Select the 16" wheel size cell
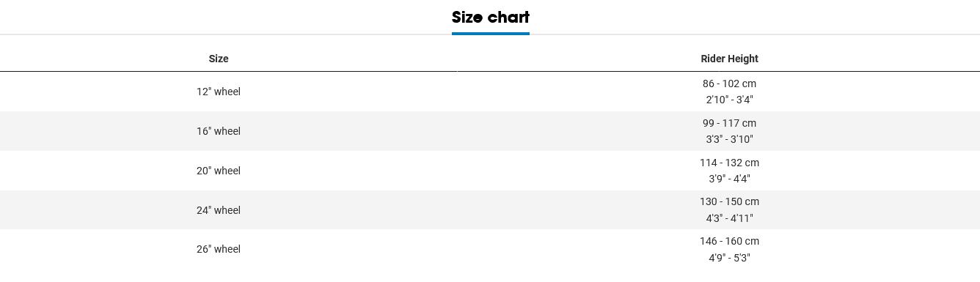 coord(219,131)
